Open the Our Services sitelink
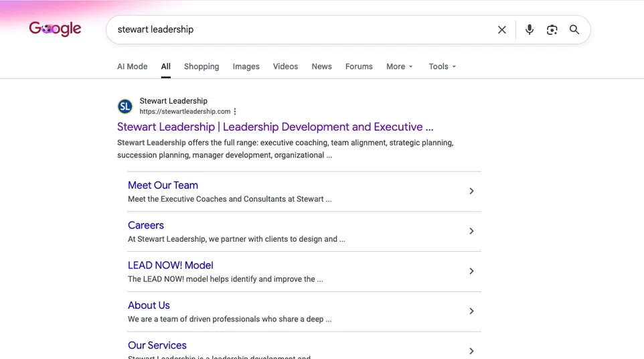Viewport: 644px width, 359px height. pyautogui.click(x=157, y=346)
